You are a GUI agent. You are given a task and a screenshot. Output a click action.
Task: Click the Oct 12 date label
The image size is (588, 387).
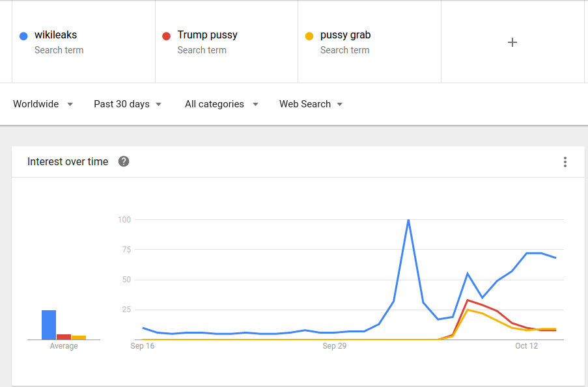tap(526, 346)
